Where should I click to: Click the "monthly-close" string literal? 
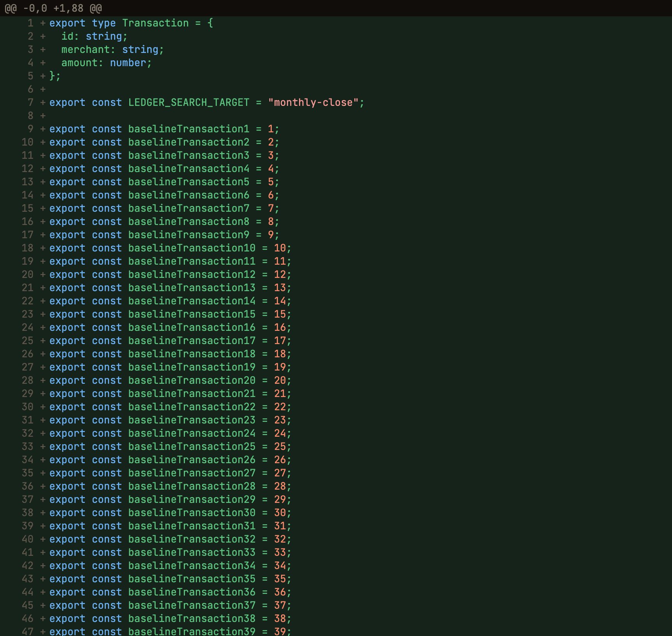click(313, 102)
